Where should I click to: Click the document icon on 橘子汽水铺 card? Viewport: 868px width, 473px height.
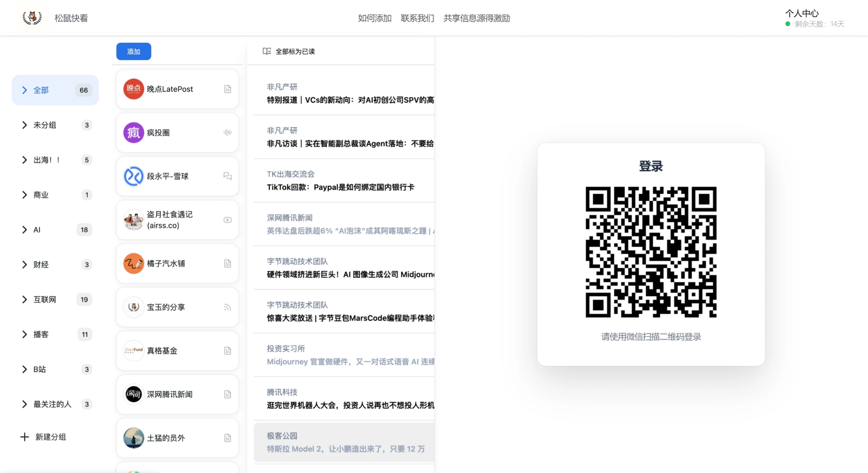[x=228, y=263]
